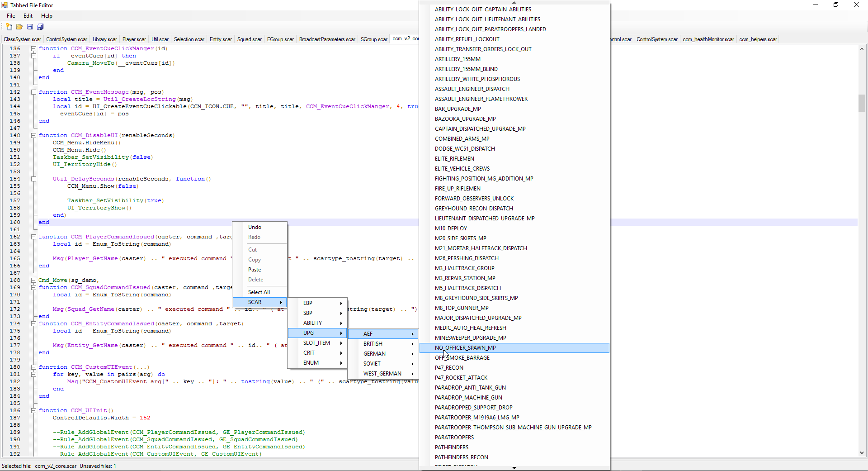Expand the EBP submenu

point(318,303)
